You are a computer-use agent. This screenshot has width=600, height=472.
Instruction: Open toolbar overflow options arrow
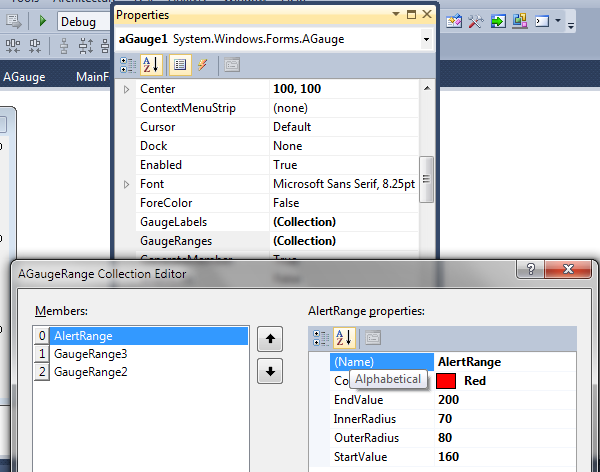click(571, 26)
